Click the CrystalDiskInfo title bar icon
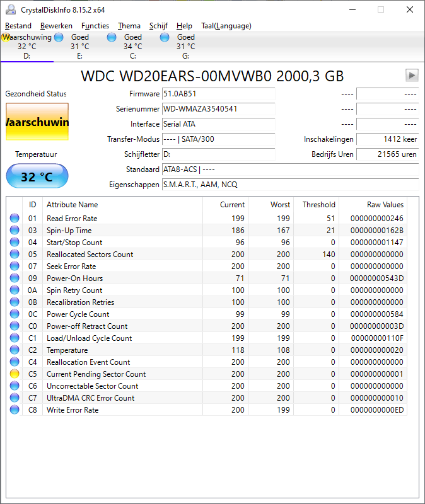 pyautogui.click(x=11, y=10)
